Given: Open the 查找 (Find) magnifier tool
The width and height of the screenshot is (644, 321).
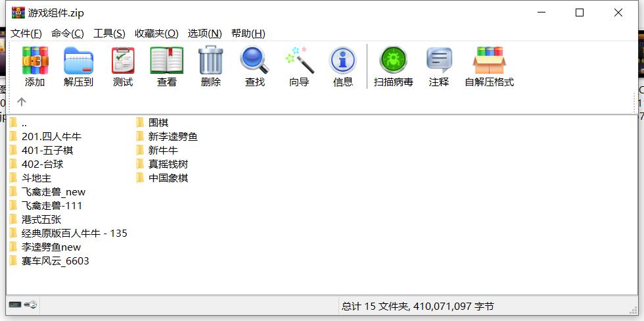Looking at the screenshot, I should click(254, 61).
